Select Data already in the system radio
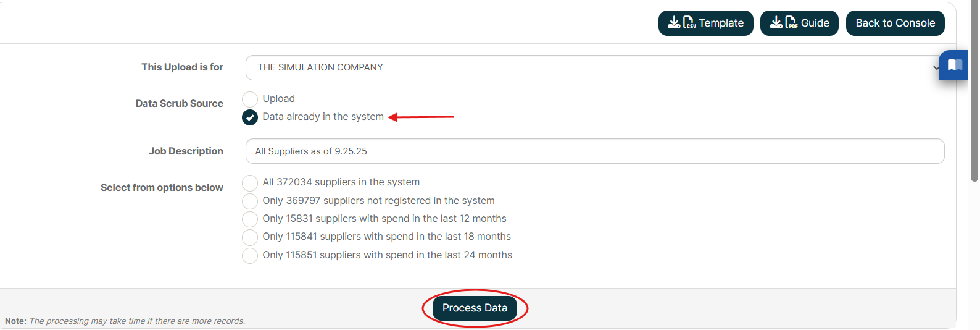Image resolution: width=980 pixels, height=330 pixels. pyautogui.click(x=250, y=117)
